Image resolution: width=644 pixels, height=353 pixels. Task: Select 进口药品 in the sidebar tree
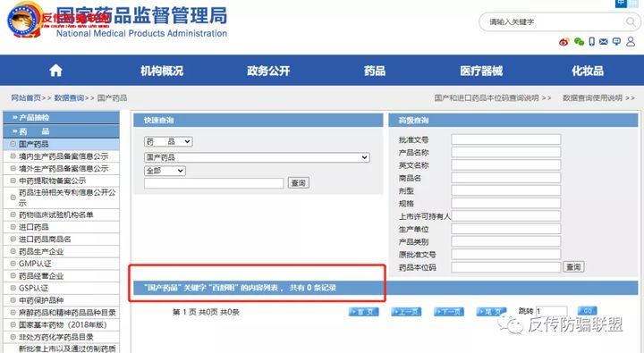(x=34, y=227)
